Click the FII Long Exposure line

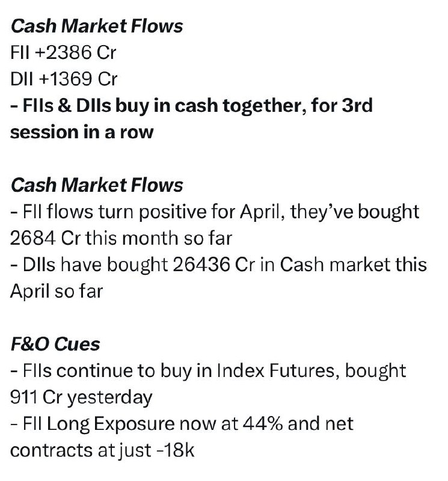click(x=182, y=424)
